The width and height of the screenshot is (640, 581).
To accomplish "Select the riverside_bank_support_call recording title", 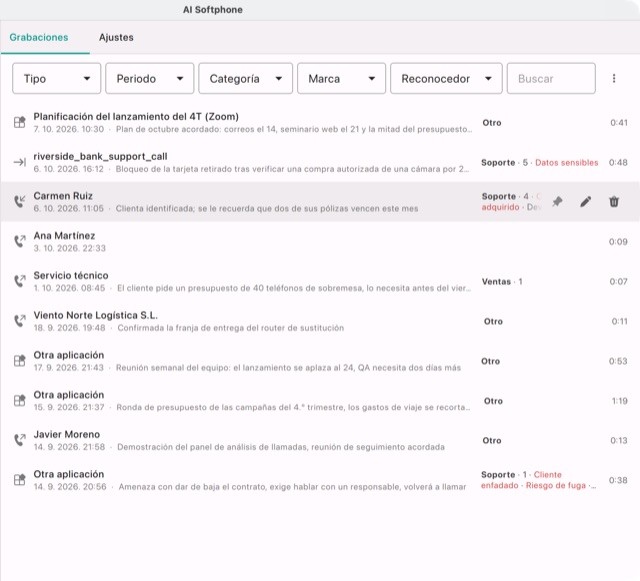I will [100, 156].
